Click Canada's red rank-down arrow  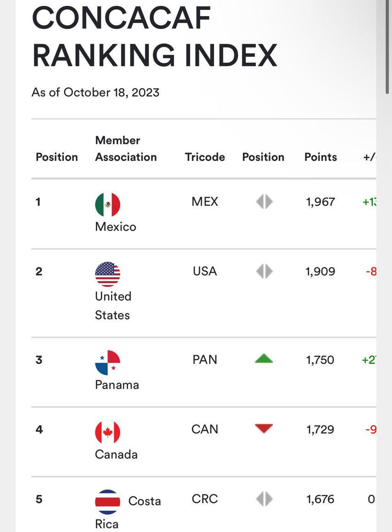(x=264, y=429)
